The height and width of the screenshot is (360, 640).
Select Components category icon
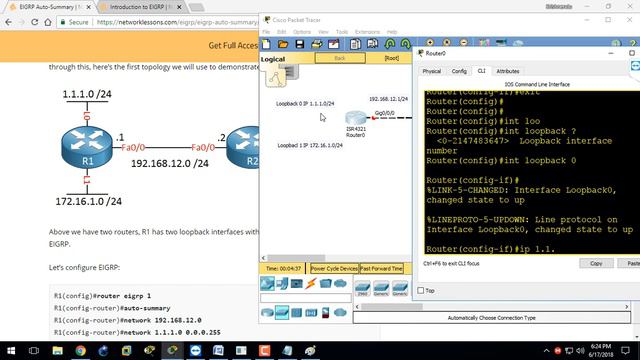coord(296,283)
